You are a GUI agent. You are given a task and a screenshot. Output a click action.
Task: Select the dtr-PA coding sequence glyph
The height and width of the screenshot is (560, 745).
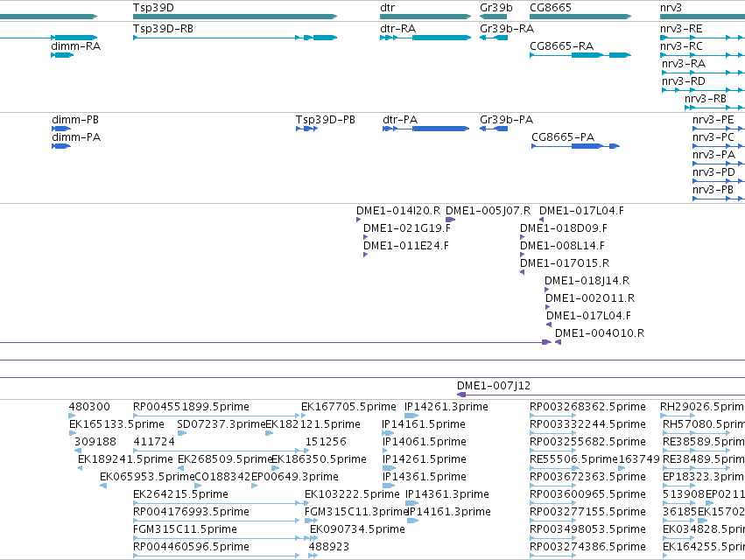point(425,129)
